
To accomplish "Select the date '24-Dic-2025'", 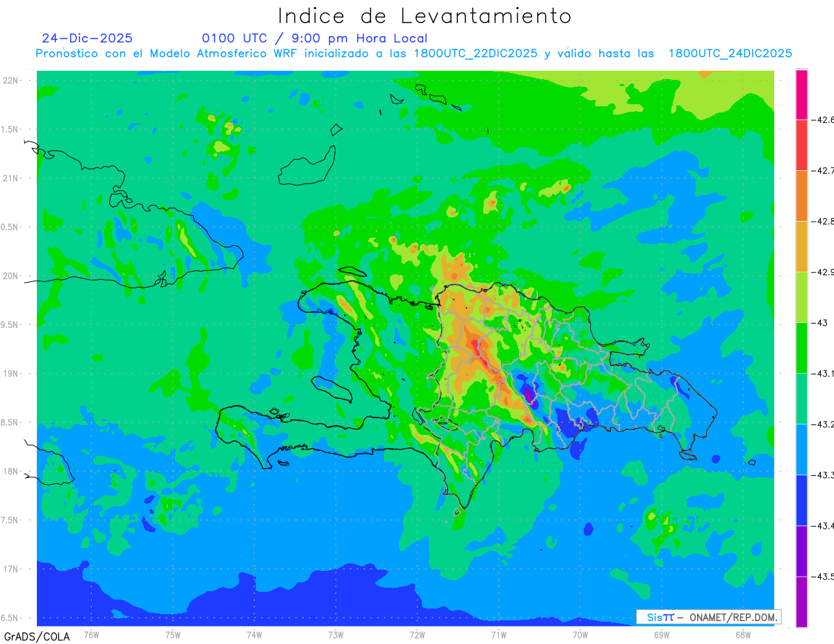I will coord(87,38).
